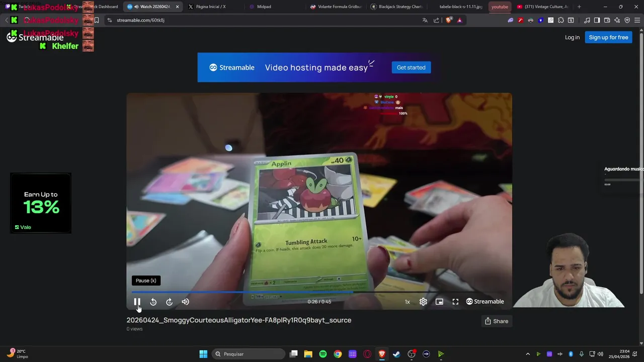The height and width of the screenshot is (362, 644).
Task: Open Spotify from the taskbar
Action: point(323,354)
